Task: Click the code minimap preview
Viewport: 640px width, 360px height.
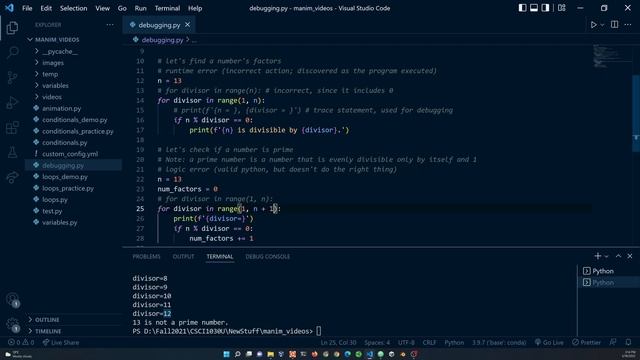Action: (611, 56)
